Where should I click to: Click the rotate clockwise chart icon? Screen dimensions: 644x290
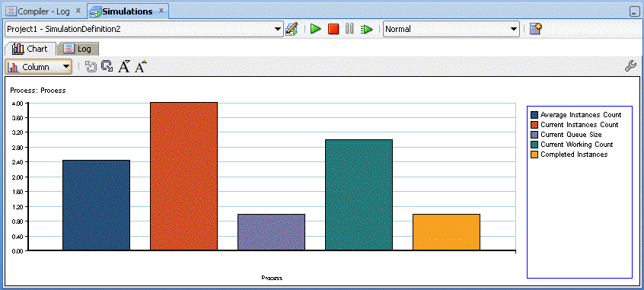(x=107, y=66)
